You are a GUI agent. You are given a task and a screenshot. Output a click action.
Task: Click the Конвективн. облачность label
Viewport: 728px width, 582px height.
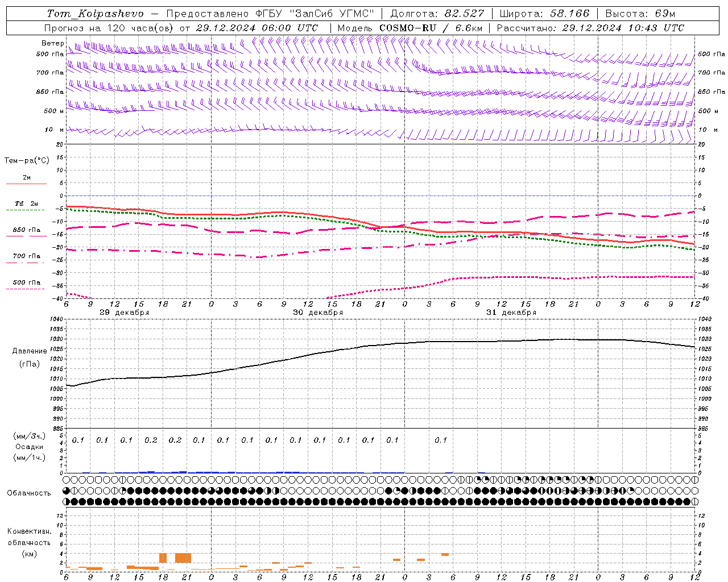(29, 537)
